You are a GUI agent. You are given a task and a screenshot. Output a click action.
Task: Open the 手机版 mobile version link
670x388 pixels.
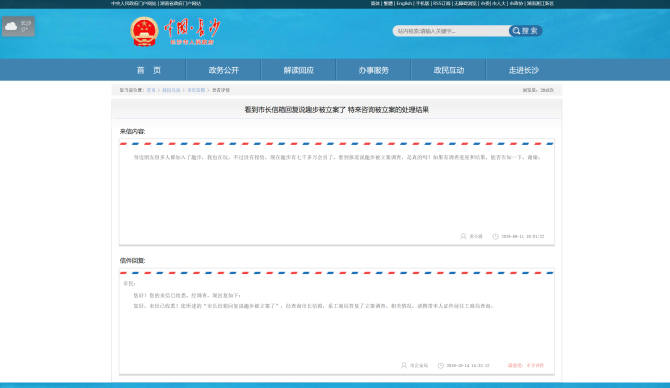(423, 3)
